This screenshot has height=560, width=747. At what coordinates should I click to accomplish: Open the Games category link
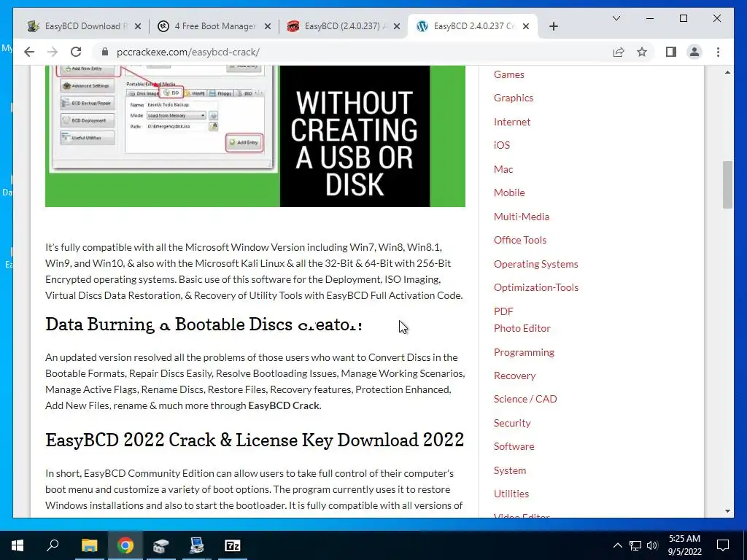pos(508,74)
